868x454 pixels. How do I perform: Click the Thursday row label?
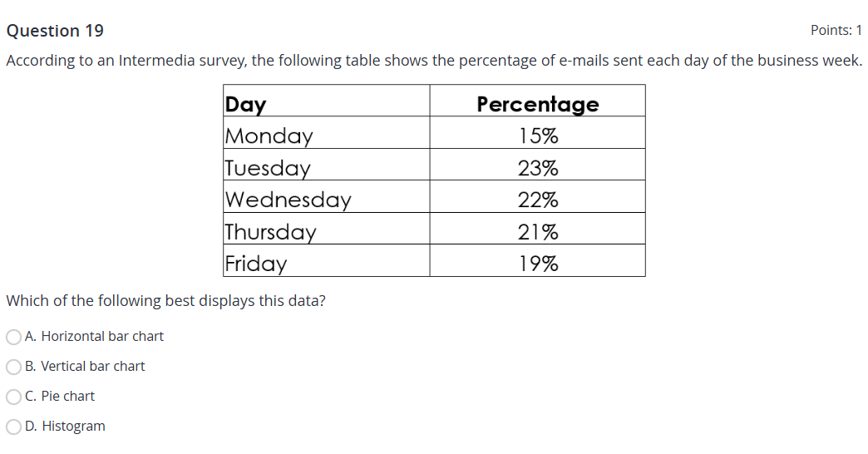(327, 231)
